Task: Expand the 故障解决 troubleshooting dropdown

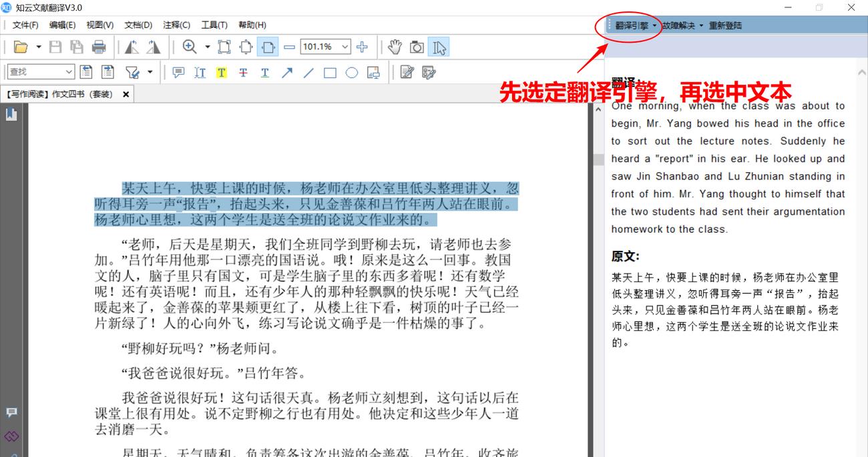Action: (x=680, y=24)
